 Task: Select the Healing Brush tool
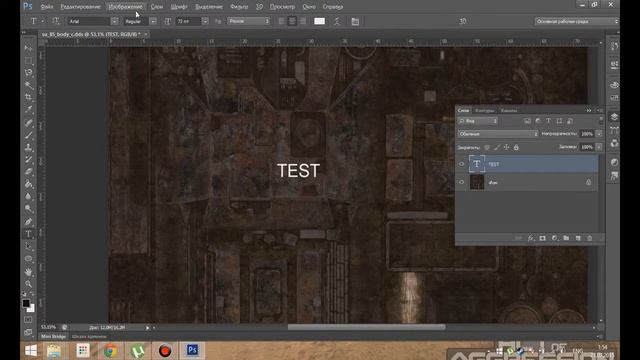(x=28, y=122)
